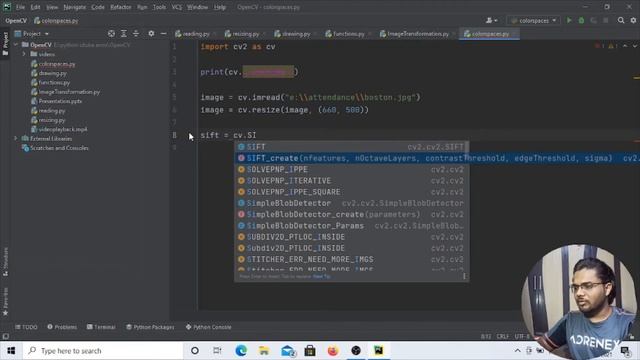Hide the Project tool window

[x=163, y=33]
